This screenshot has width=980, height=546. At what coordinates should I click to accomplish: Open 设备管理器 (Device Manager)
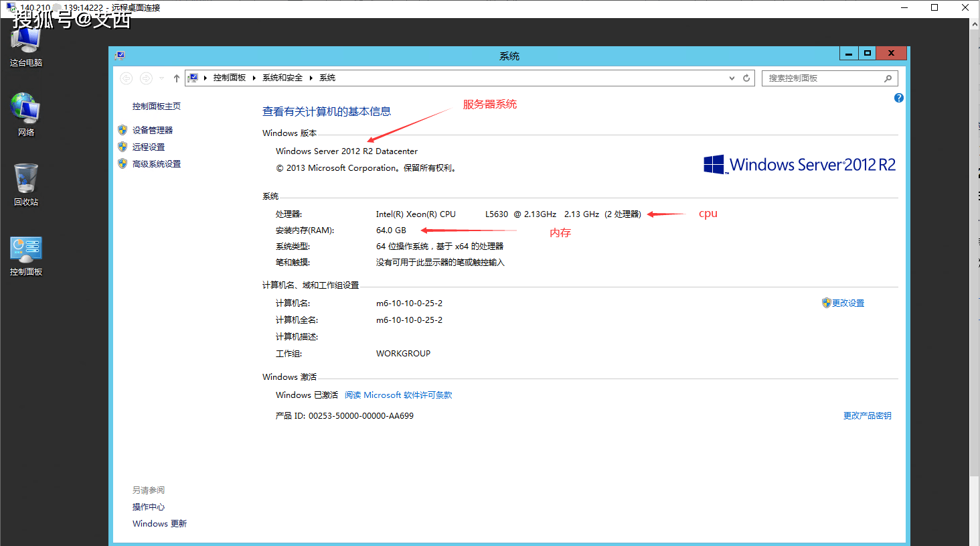click(153, 130)
